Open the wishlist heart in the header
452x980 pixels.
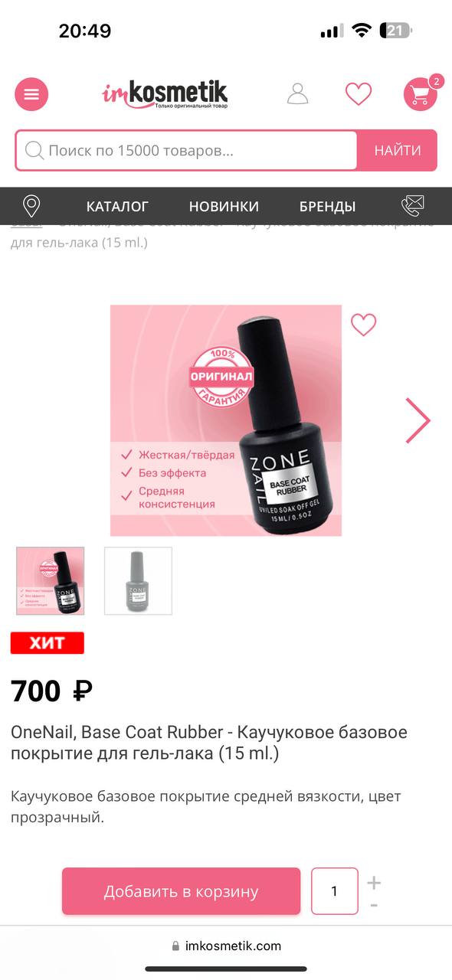[358, 94]
